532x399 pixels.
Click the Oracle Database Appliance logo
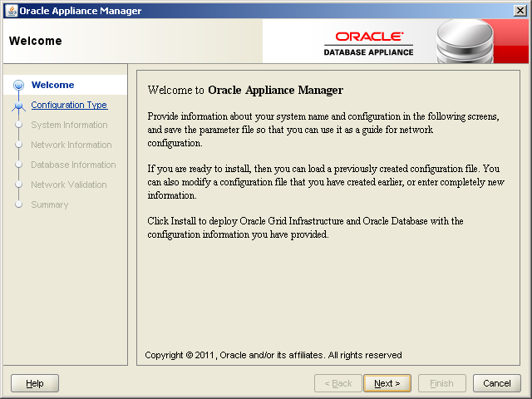369,43
